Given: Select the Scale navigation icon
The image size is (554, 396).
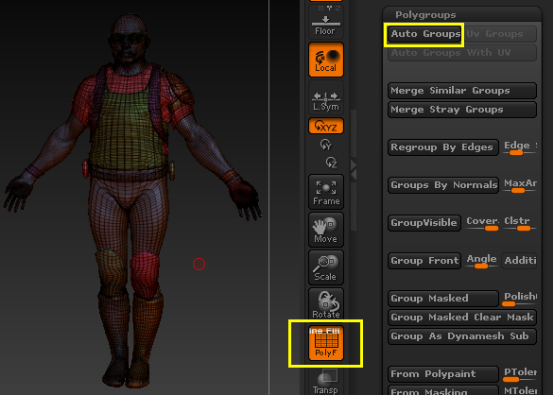Looking at the screenshot, I should pyautogui.click(x=326, y=267).
